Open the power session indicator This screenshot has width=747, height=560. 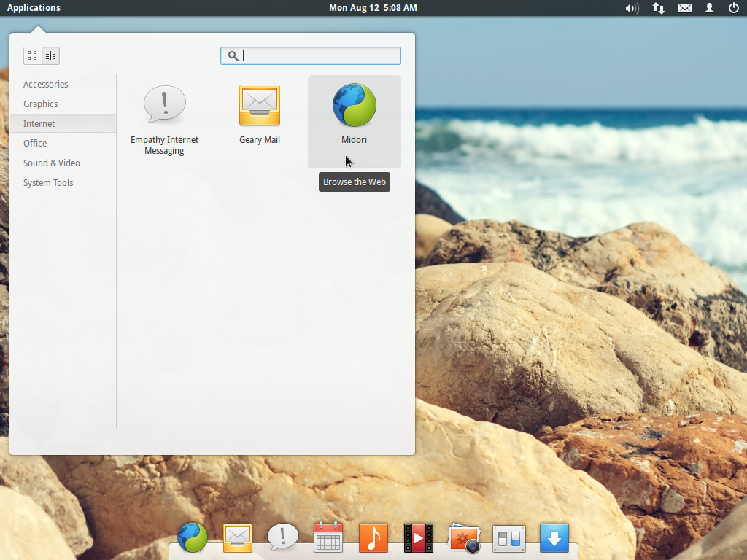[734, 8]
